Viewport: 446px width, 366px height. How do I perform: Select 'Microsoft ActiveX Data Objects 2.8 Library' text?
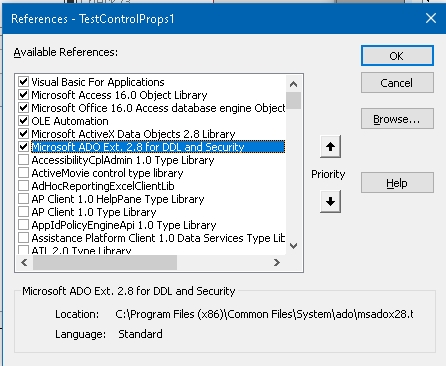133,134
